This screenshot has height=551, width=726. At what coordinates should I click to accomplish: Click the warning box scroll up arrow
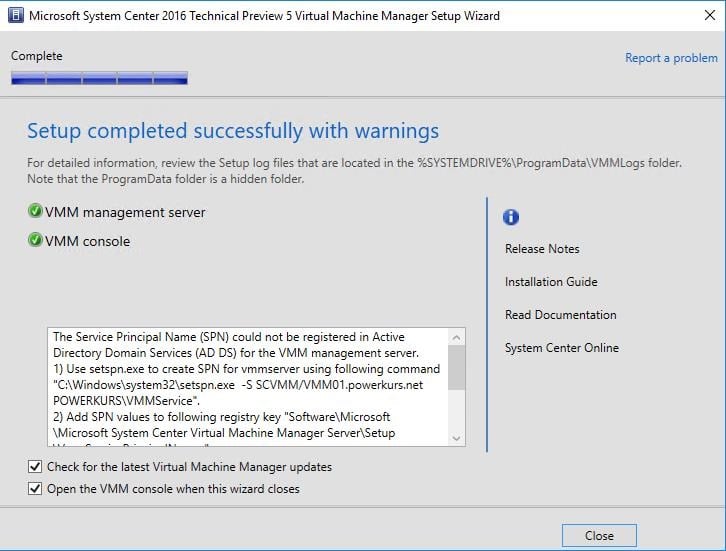pyautogui.click(x=456, y=338)
